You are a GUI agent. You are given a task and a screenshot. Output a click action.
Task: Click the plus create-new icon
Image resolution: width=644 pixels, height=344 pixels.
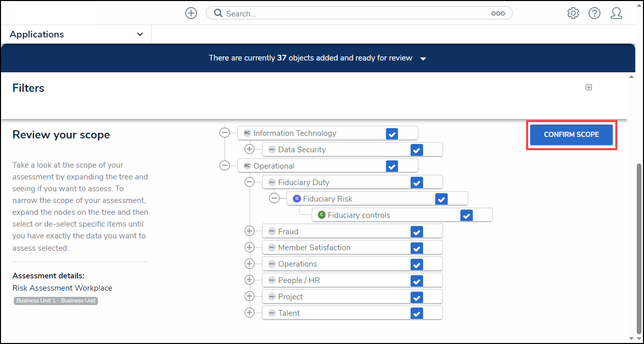point(191,13)
